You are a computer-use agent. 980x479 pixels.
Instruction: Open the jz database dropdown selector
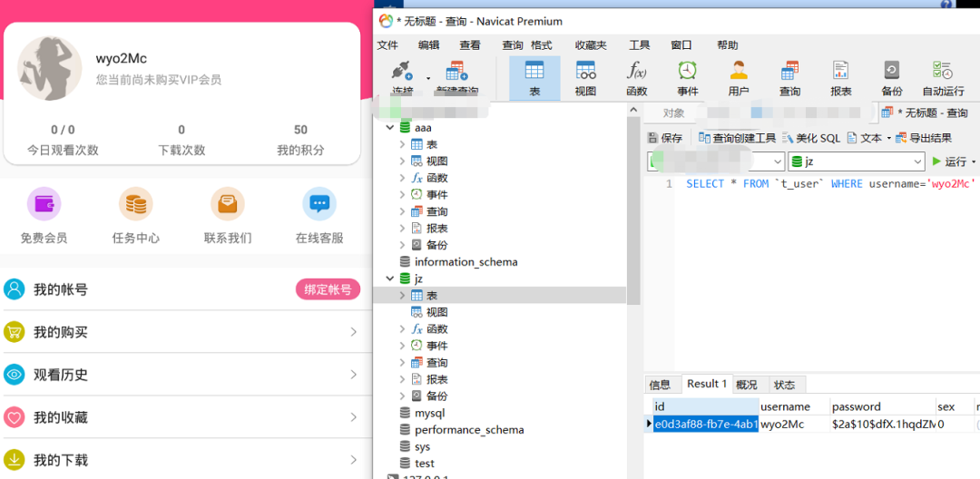(x=917, y=161)
